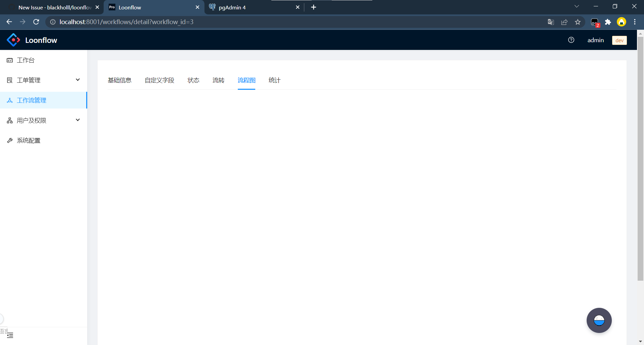
Task: Open 系统配置 in the sidebar
Action: [x=44, y=140]
